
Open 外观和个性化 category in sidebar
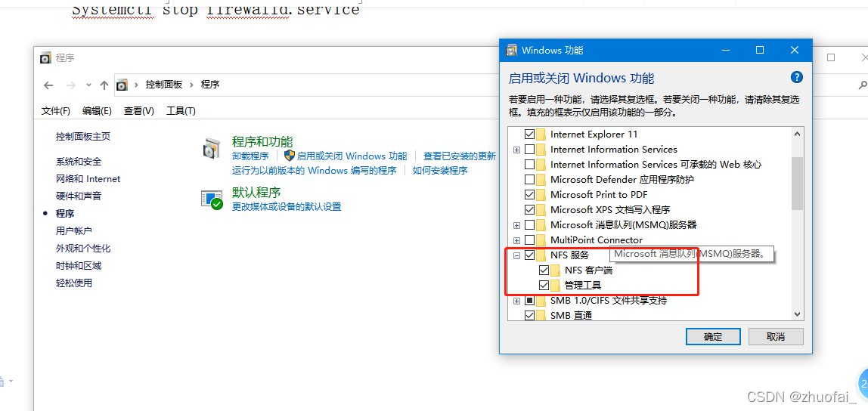[83, 248]
